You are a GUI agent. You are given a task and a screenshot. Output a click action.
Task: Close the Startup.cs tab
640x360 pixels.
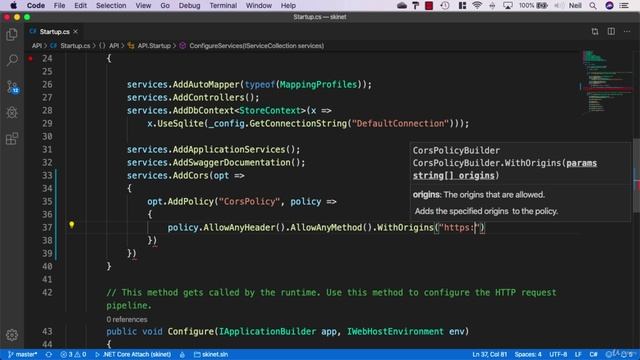pyautogui.click(x=76, y=31)
